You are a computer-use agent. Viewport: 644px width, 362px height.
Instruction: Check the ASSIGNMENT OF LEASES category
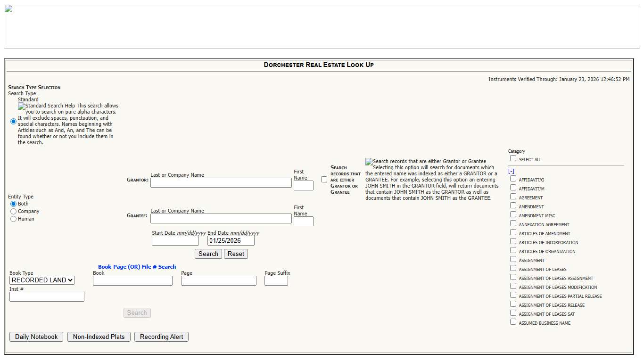pyautogui.click(x=513, y=269)
